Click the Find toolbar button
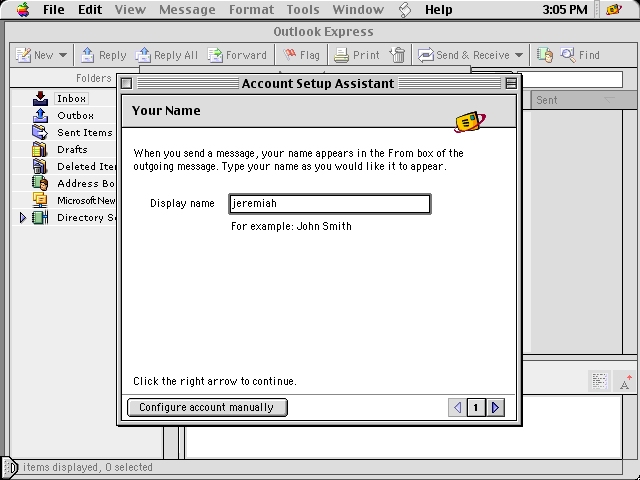Screen dimensions: 640x480 pos(580,55)
